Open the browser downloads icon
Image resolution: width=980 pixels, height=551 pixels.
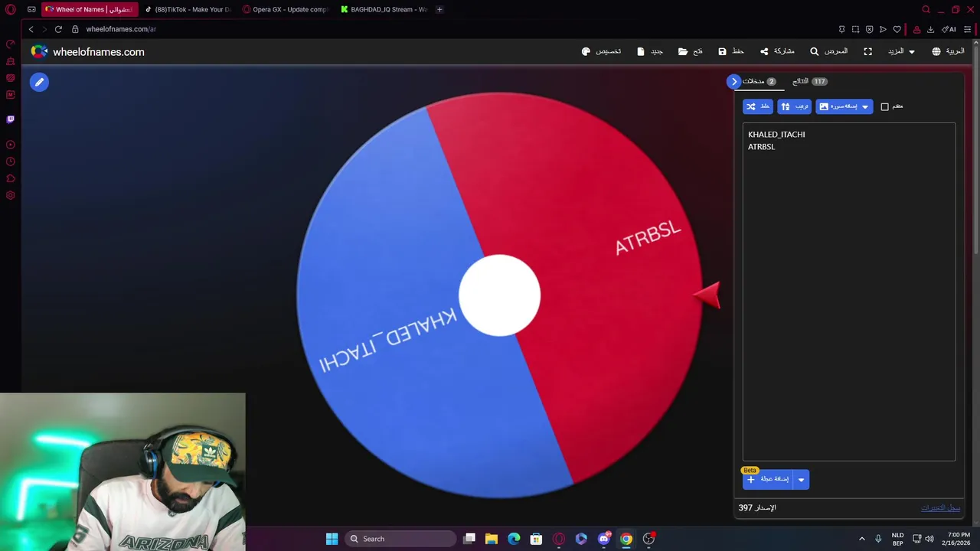[x=930, y=29]
